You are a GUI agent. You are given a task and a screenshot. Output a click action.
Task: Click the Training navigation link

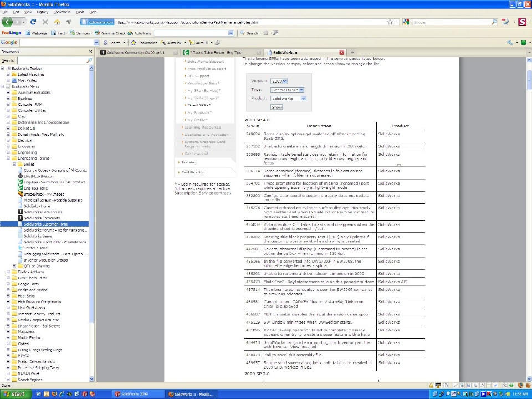[x=188, y=162]
